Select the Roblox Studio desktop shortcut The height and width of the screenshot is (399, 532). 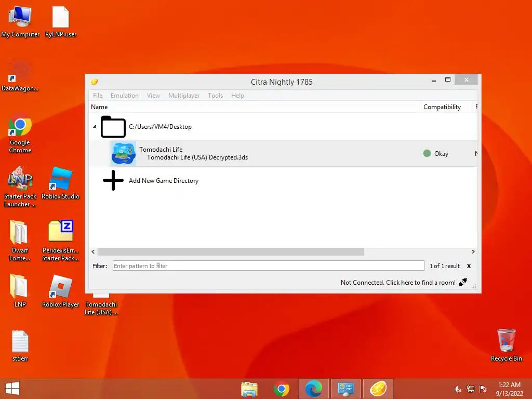(x=60, y=183)
